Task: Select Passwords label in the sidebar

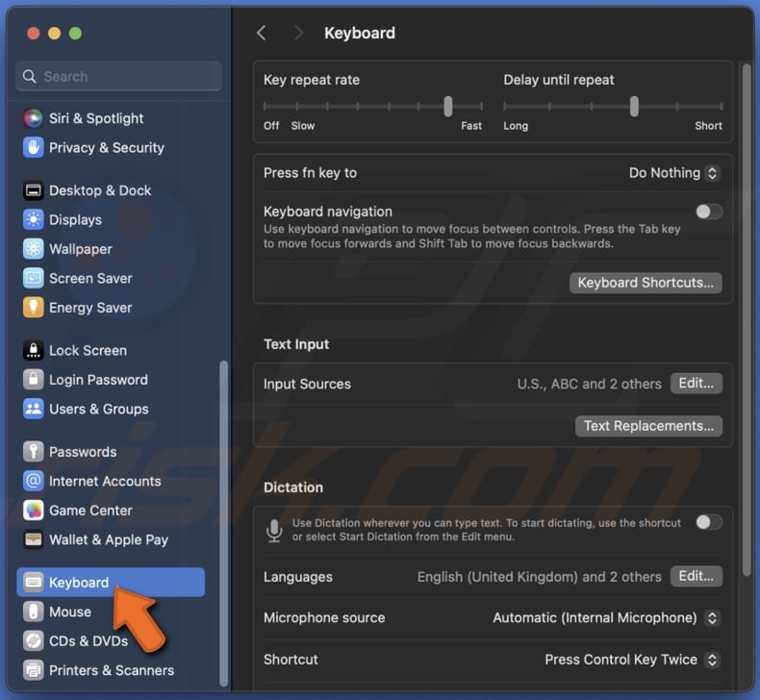Action: click(x=83, y=452)
